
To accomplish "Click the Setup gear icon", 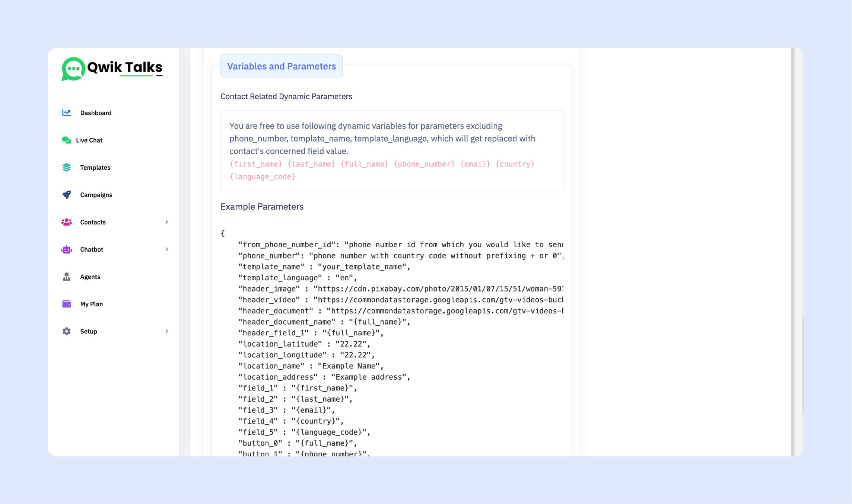I will click(x=66, y=331).
